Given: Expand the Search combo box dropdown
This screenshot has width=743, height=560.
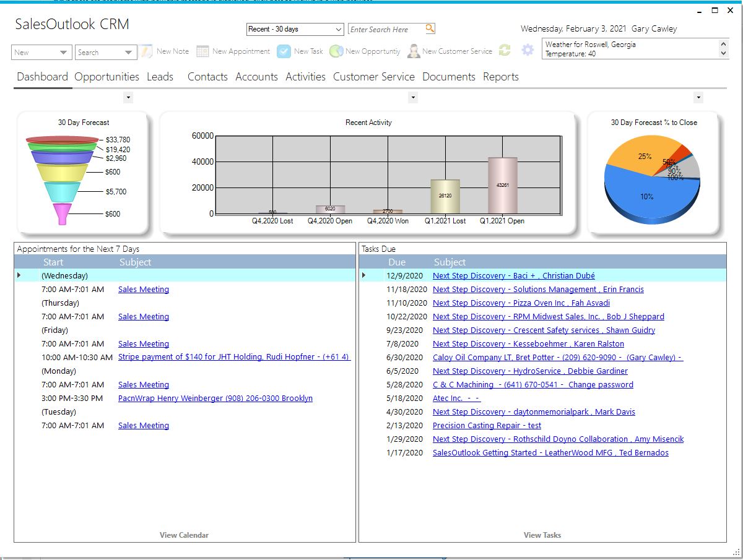Looking at the screenshot, I should pyautogui.click(x=128, y=53).
